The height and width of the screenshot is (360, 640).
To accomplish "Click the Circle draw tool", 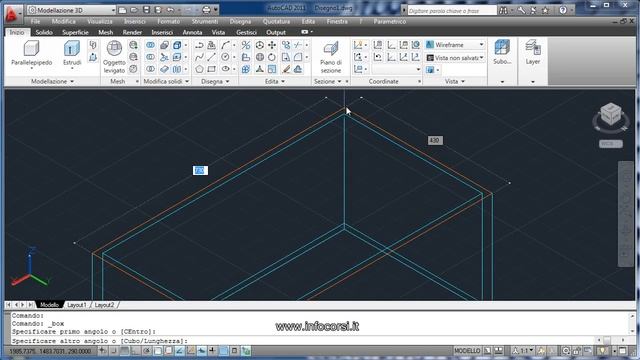I will 225,57.
